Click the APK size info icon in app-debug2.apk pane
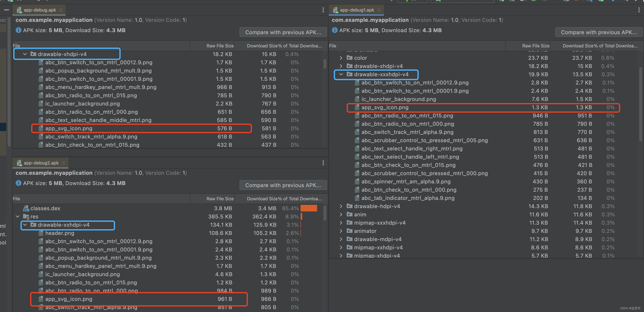This screenshot has height=312, width=644. coord(19,183)
